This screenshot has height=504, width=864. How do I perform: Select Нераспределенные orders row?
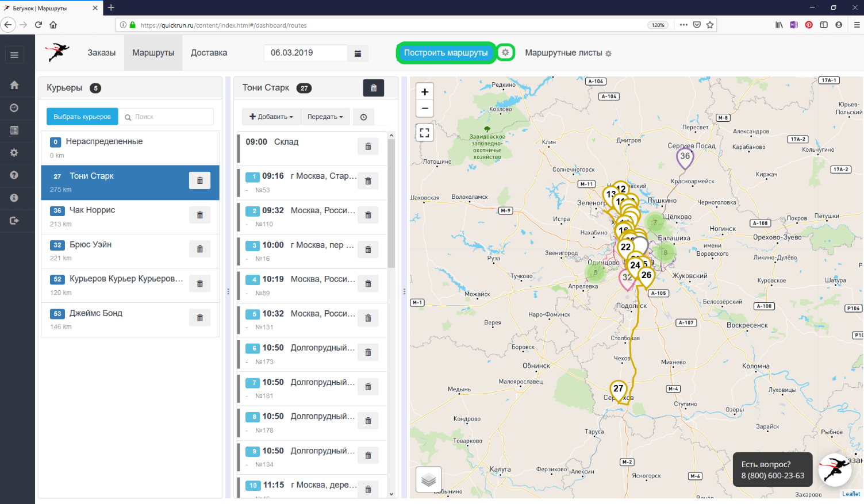click(x=130, y=148)
